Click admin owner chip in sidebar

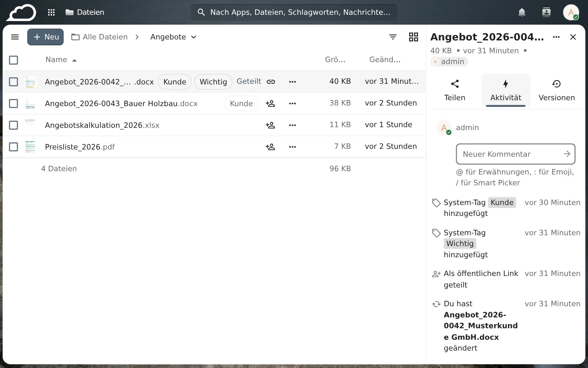tap(449, 61)
